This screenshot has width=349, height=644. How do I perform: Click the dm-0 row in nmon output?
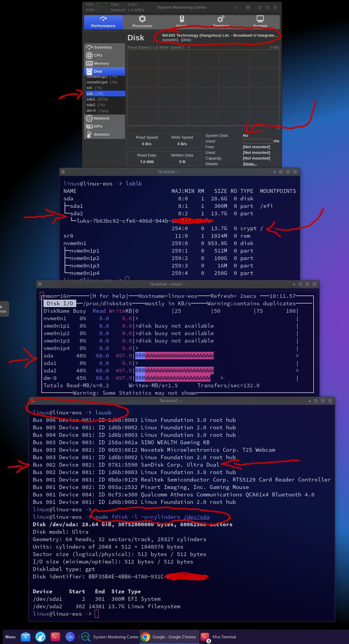click(x=171, y=378)
